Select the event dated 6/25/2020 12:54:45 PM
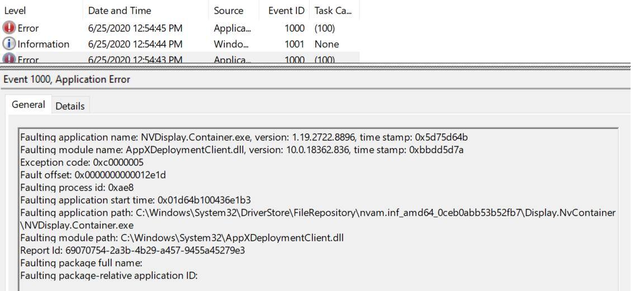 [135, 27]
